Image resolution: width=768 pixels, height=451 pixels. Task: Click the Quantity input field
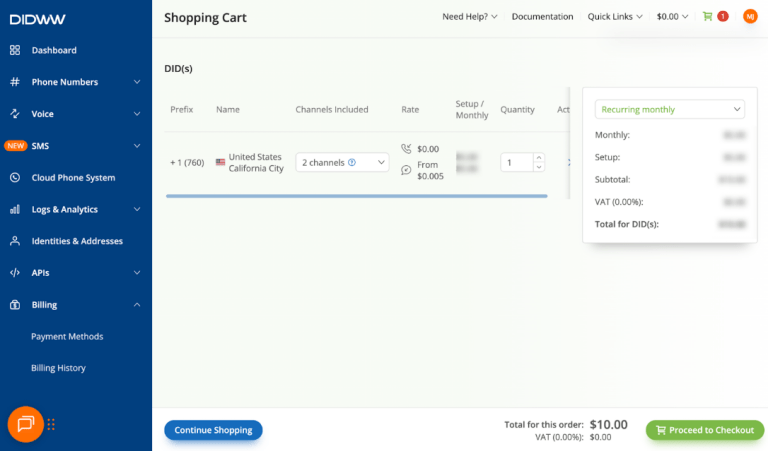click(x=516, y=162)
